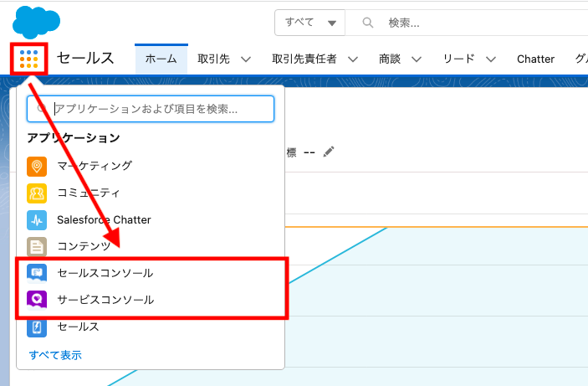Switch to the ホーム tab
Viewport: 588px width, 386px height.
click(161, 59)
